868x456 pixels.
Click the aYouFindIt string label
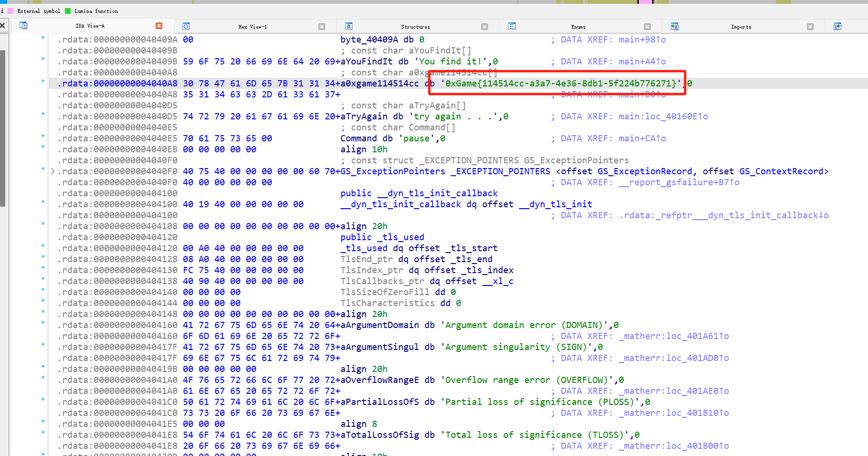click(367, 62)
